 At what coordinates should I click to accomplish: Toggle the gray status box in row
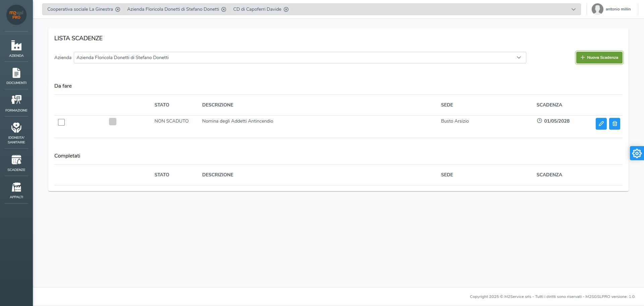pyautogui.click(x=113, y=122)
